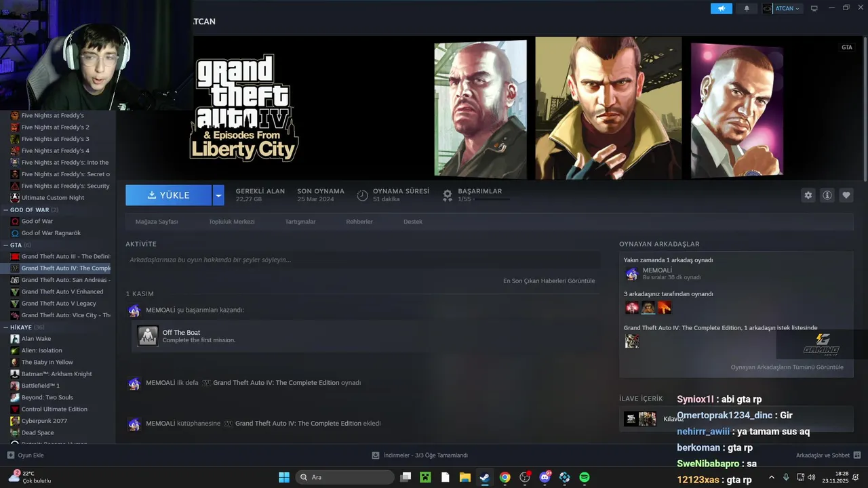The height and width of the screenshot is (488, 868).
Task: Open the Steam announcements megaphone button
Action: [x=722, y=8]
